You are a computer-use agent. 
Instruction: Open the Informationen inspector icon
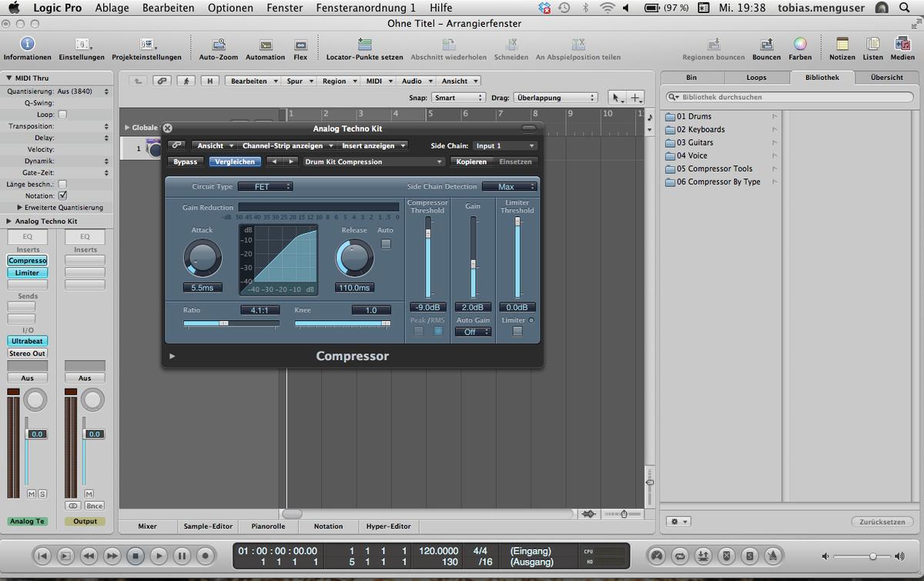(x=27, y=44)
